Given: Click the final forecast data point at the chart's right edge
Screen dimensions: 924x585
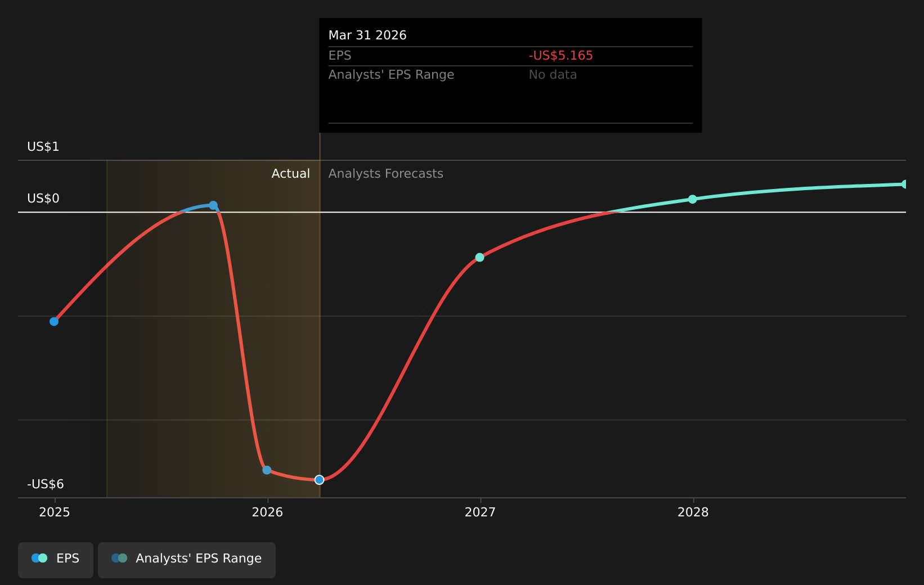Looking at the screenshot, I should click(905, 184).
